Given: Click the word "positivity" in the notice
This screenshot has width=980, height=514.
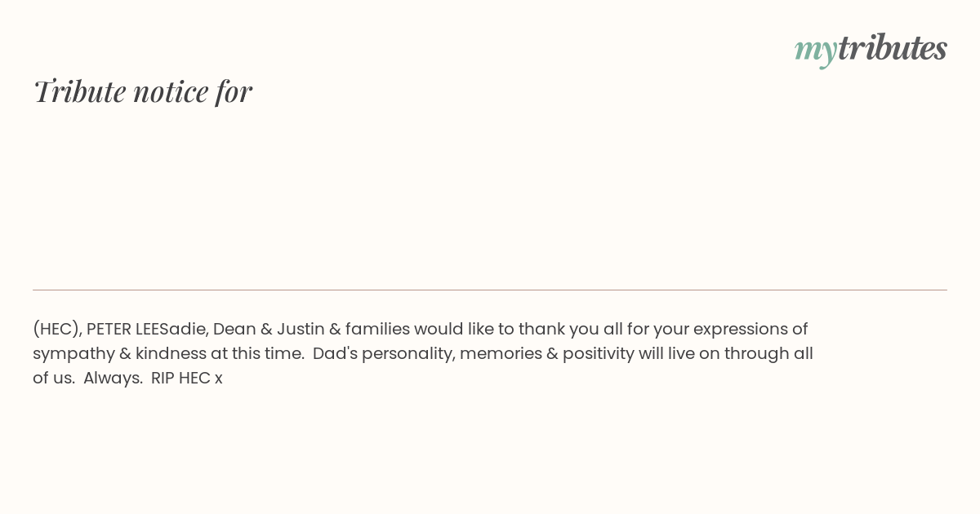Looking at the screenshot, I should (x=600, y=355).
